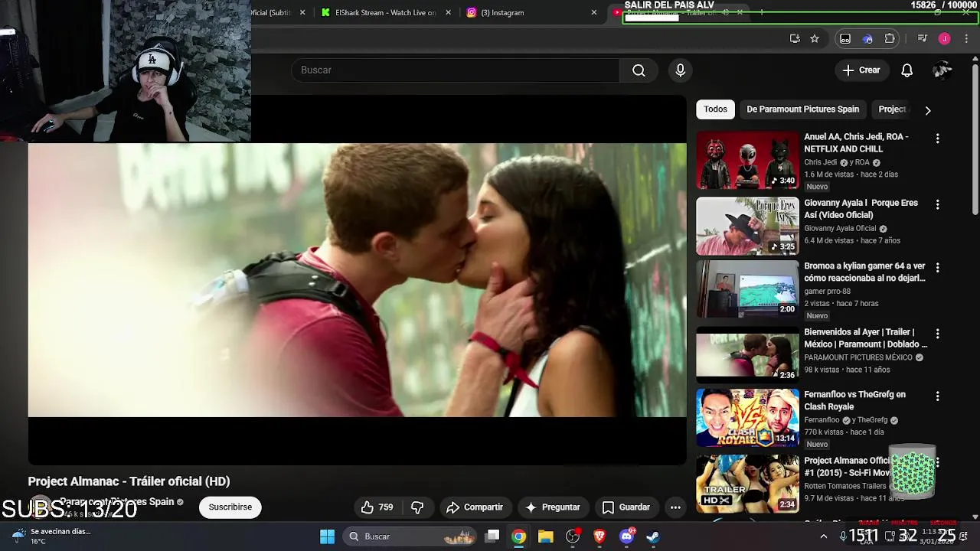
Task: Open Steam from the taskbar
Action: pos(653,536)
